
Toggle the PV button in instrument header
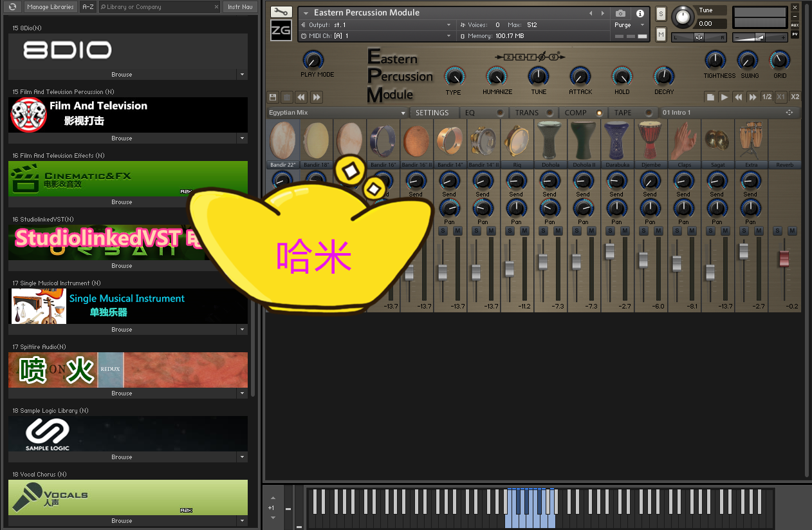pos(795,34)
